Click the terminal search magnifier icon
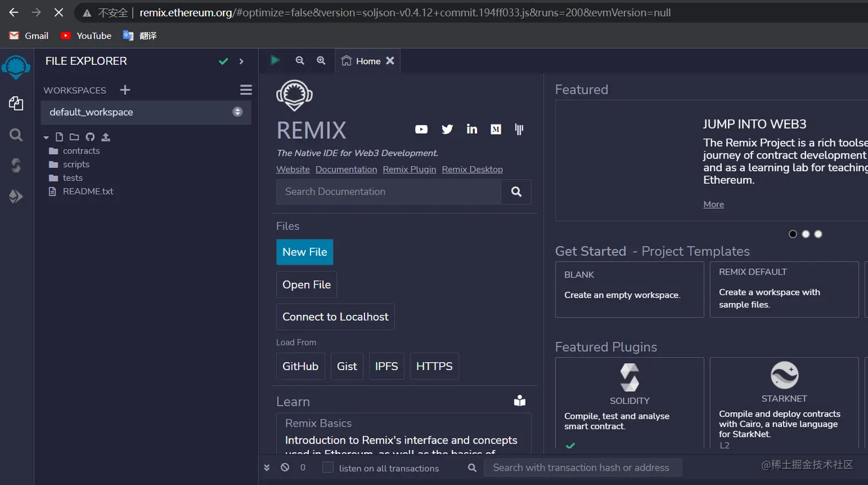 pyautogui.click(x=472, y=468)
